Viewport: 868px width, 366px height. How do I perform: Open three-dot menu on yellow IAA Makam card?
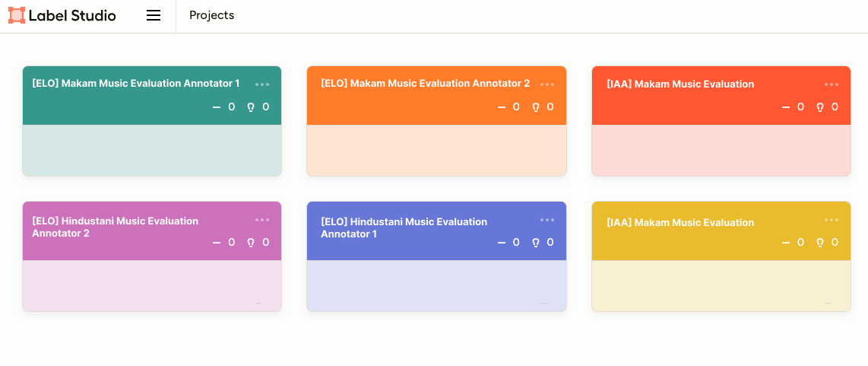(x=832, y=220)
